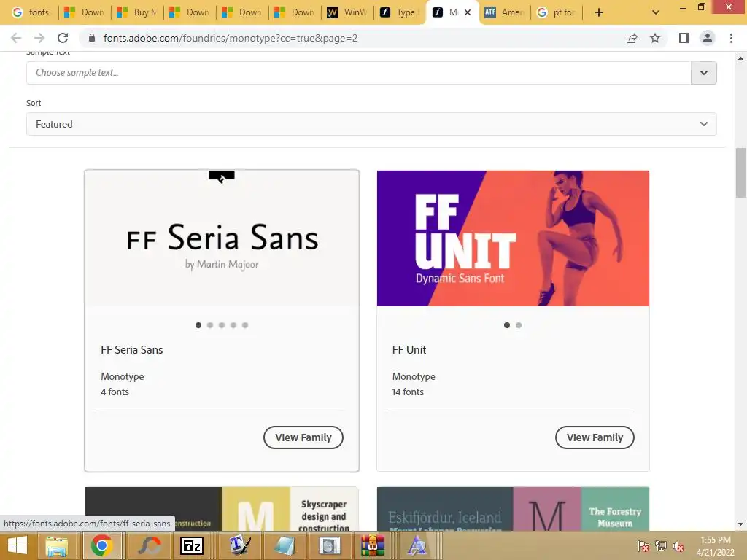Switch to the Google 'fonts' tab

coord(31,12)
